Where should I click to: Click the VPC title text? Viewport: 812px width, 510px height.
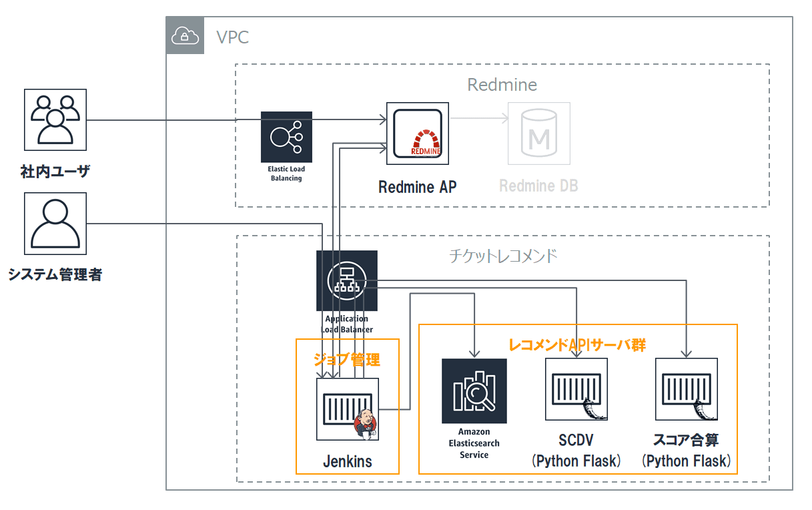click(x=232, y=37)
